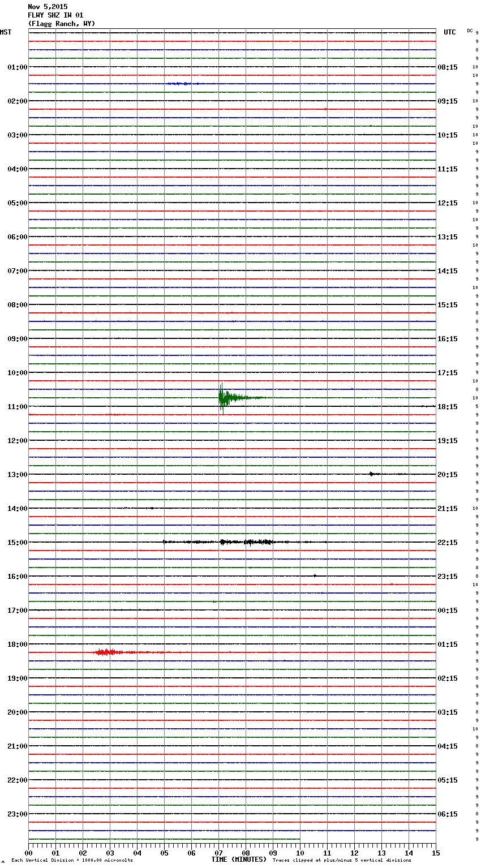
Task: Click the '16:00' MST time label
Action: click(x=17, y=577)
